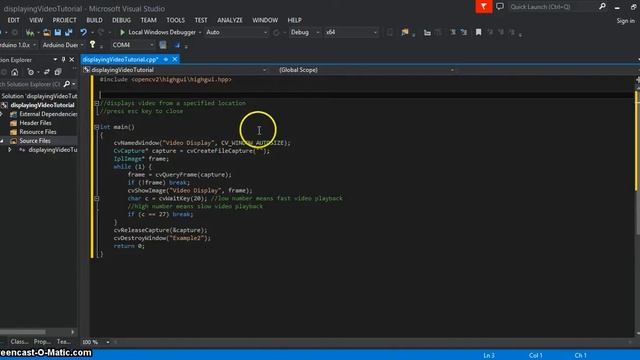Collapse the outlining box at cvWaitKey line

click(x=97, y=198)
